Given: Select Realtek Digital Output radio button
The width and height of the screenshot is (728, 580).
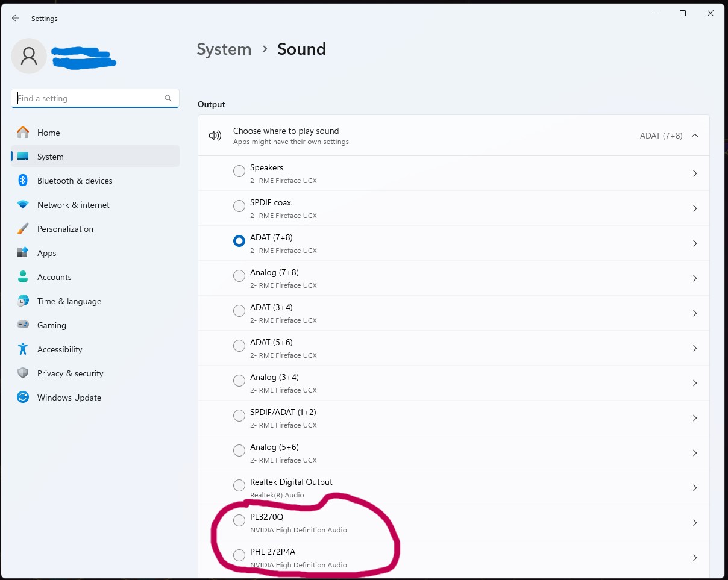Looking at the screenshot, I should coord(239,485).
